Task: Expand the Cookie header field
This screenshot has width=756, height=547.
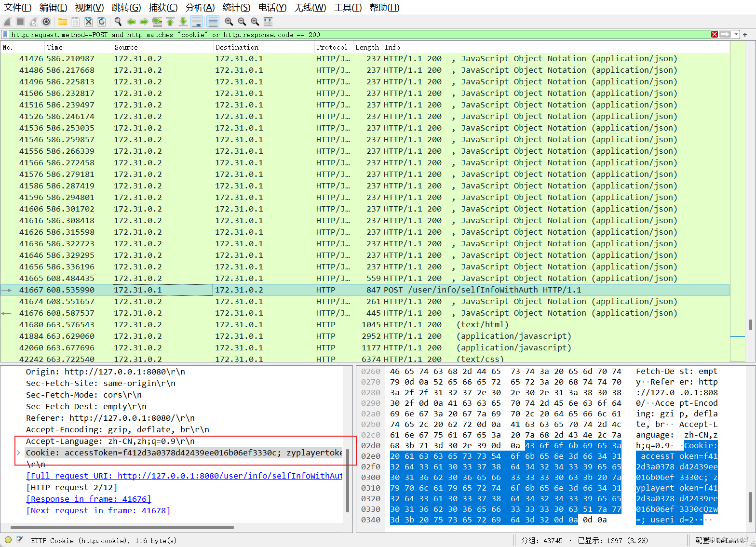Action: [x=18, y=453]
